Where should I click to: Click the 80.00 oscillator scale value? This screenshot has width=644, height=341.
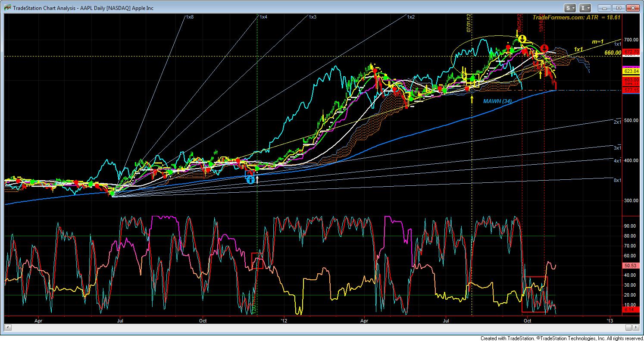[x=630, y=236]
